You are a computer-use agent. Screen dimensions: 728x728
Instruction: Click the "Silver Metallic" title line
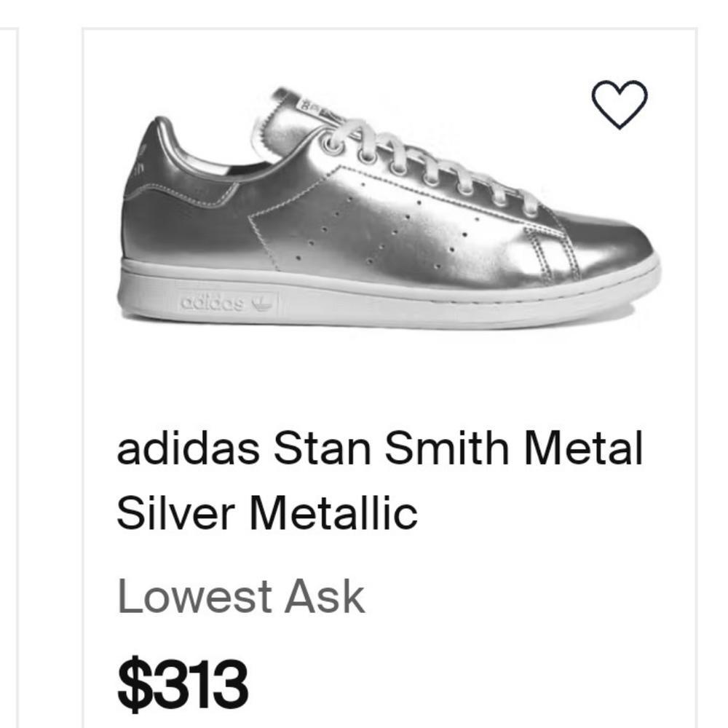[267, 513]
